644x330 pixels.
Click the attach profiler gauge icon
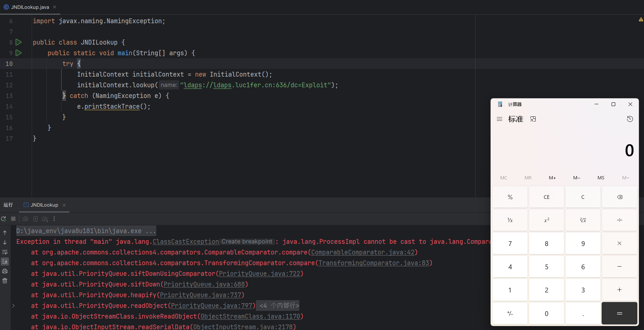(x=45, y=219)
